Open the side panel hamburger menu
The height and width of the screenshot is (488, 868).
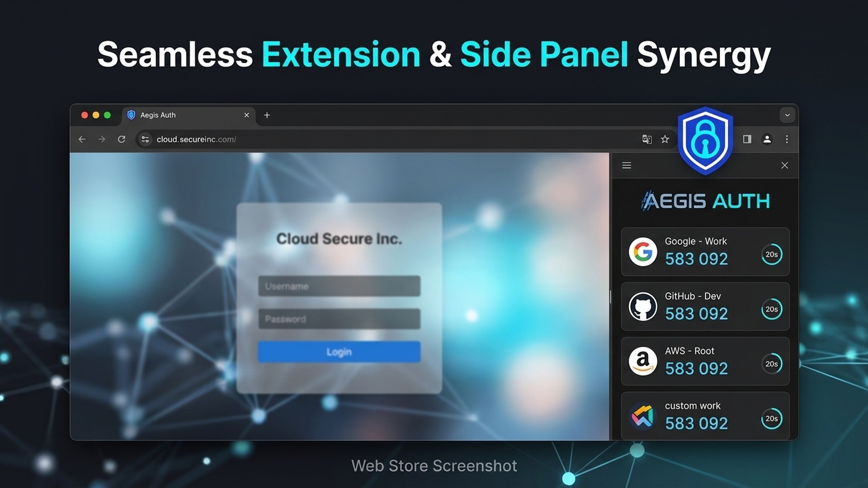[x=627, y=165]
